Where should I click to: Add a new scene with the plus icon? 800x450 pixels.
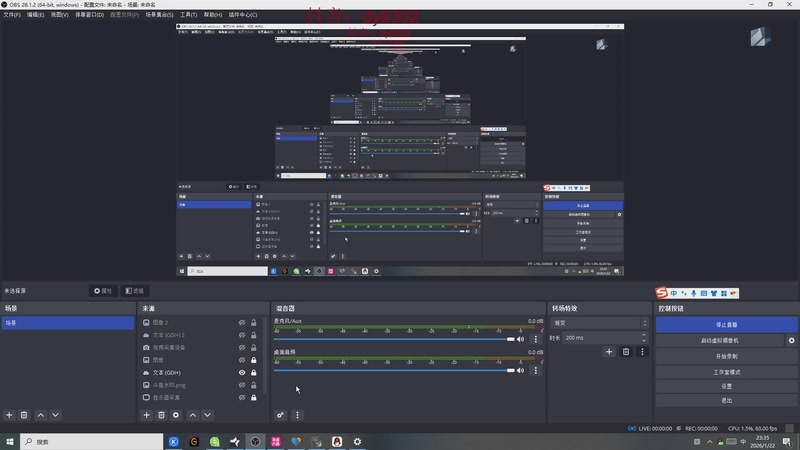[x=9, y=415]
